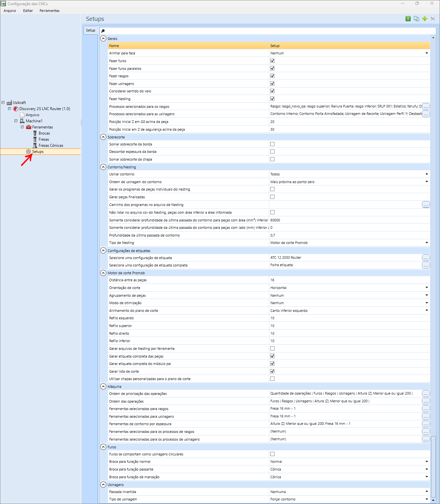Click the gray delete setup X icon
440x504 pixels.
pyautogui.click(x=433, y=19)
